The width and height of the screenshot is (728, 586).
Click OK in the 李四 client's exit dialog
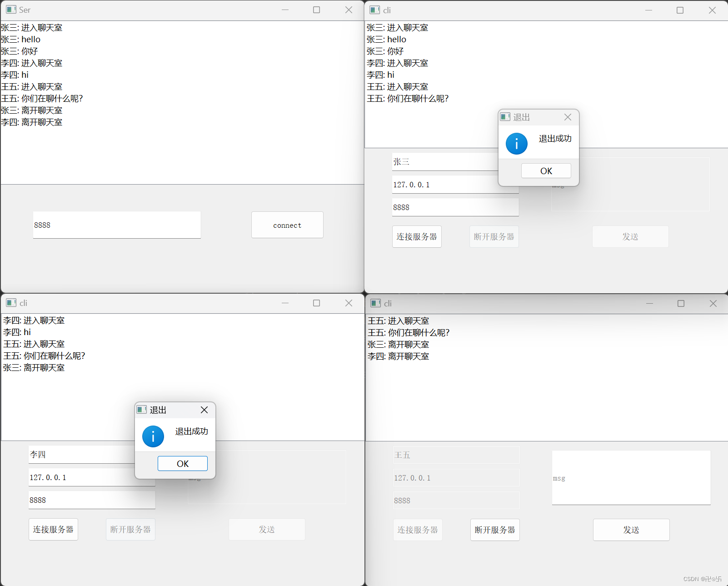[183, 464]
